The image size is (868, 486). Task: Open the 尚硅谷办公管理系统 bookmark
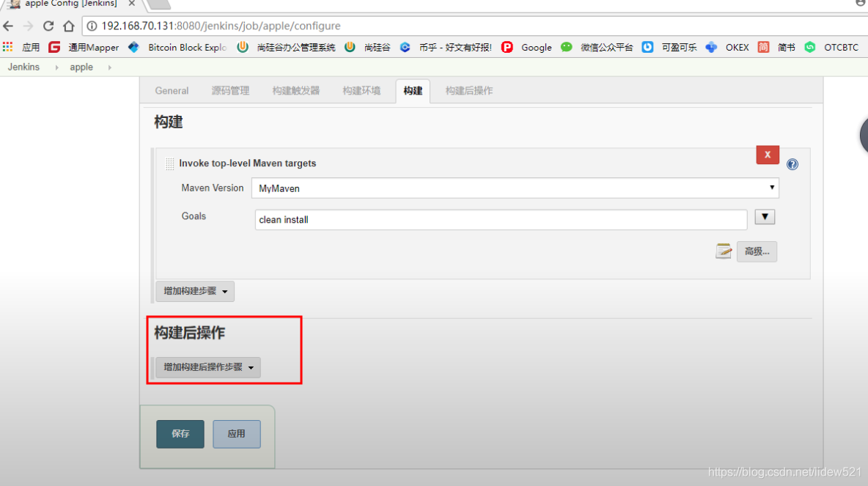coord(286,47)
